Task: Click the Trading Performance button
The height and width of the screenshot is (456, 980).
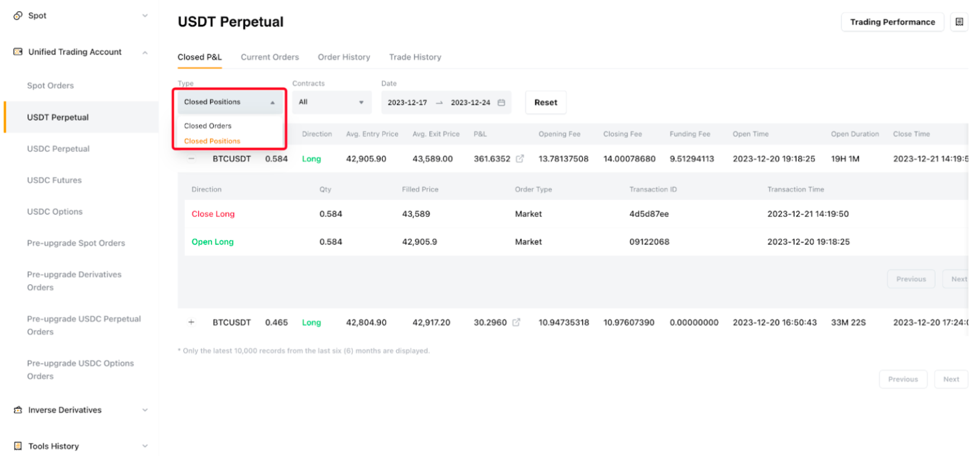Action: (892, 22)
